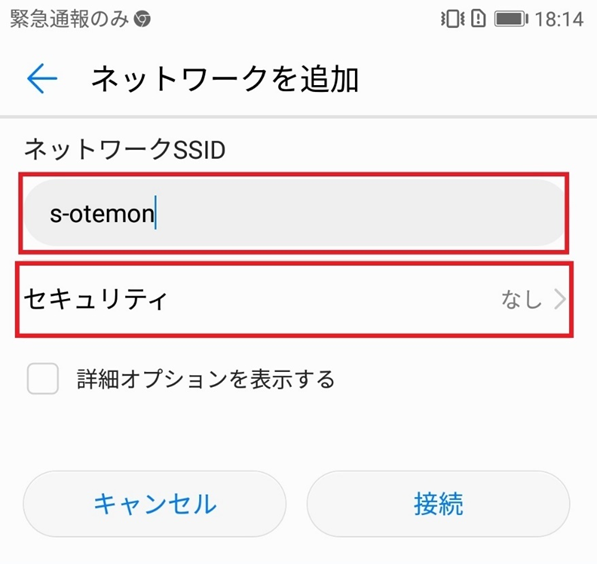Image resolution: width=597 pixels, height=564 pixels.
Task: Open the セキュリティ selection row
Action: click(294, 300)
